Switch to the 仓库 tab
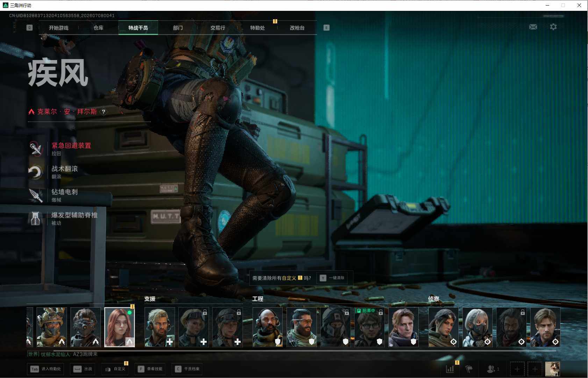588x378 pixels. click(x=99, y=28)
